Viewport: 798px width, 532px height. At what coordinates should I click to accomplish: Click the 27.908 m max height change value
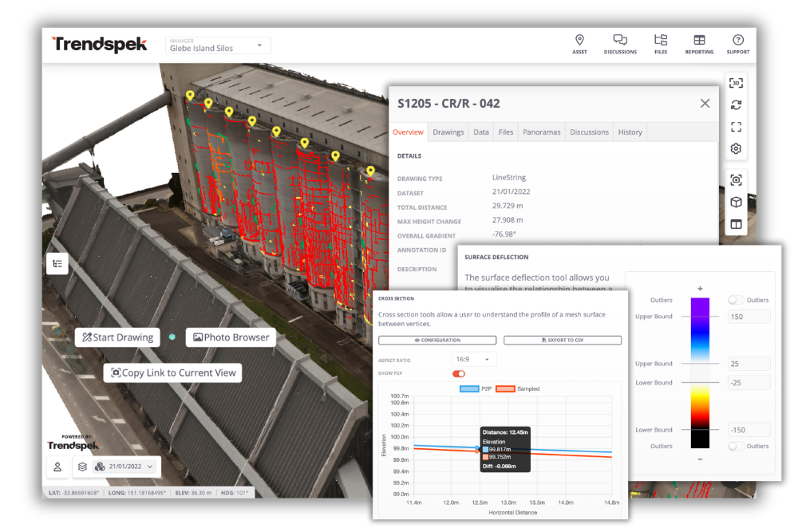[508, 219]
